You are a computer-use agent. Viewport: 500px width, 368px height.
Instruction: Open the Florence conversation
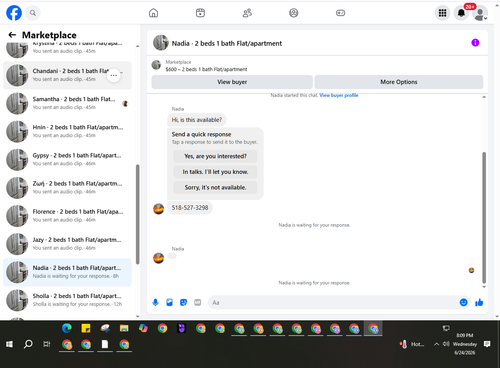tap(67, 216)
